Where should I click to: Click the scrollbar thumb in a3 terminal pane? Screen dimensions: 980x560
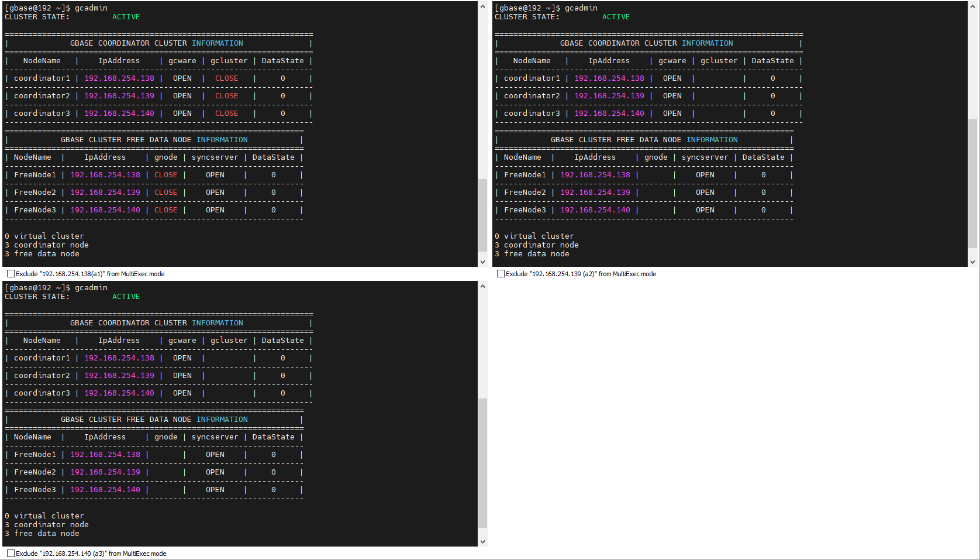pos(482,463)
